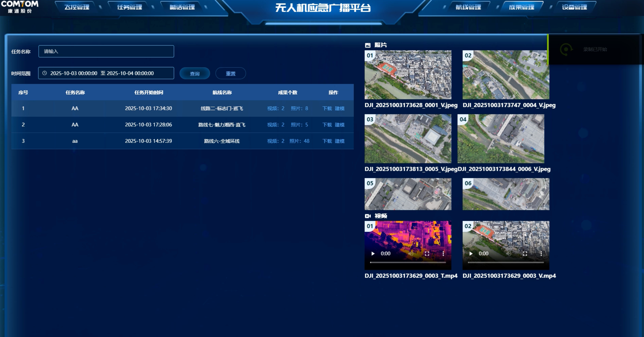Download results for task row 1
The width and height of the screenshot is (644, 337).
[327, 108]
